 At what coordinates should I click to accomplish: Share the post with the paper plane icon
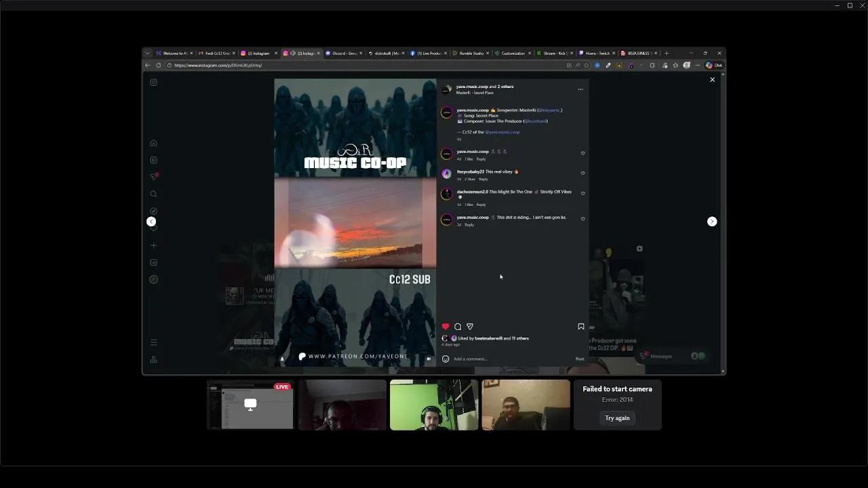(470, 327)
